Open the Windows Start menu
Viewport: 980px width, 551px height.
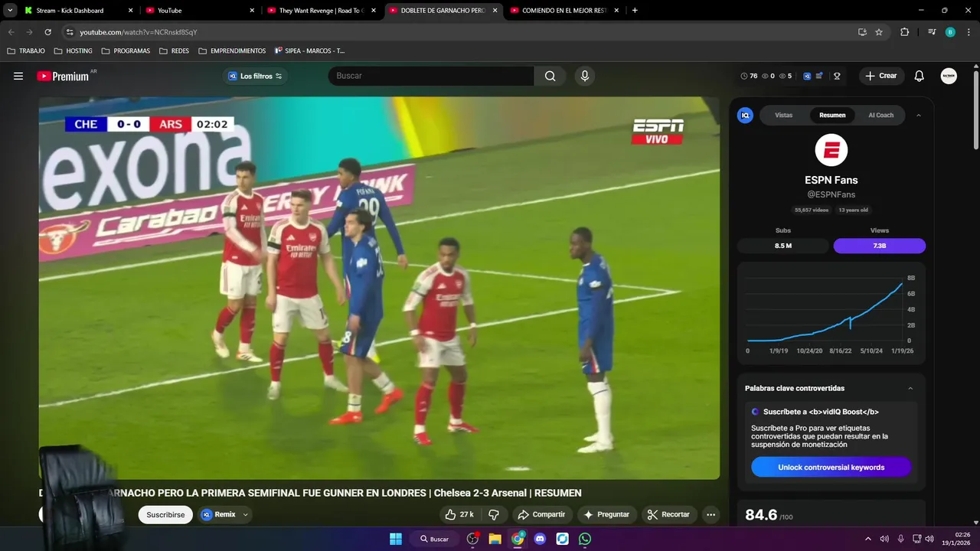click(x=396, y=539)
